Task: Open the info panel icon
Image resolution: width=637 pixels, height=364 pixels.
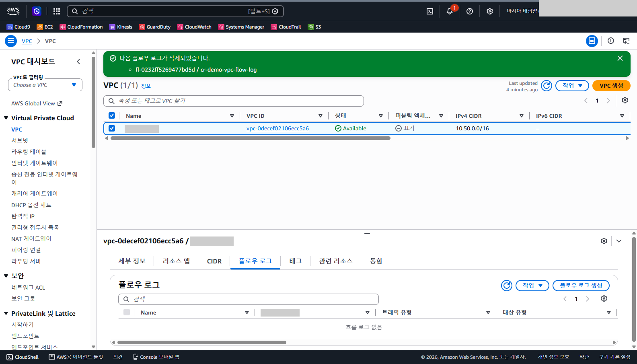Action: click(x=611, y=41)
